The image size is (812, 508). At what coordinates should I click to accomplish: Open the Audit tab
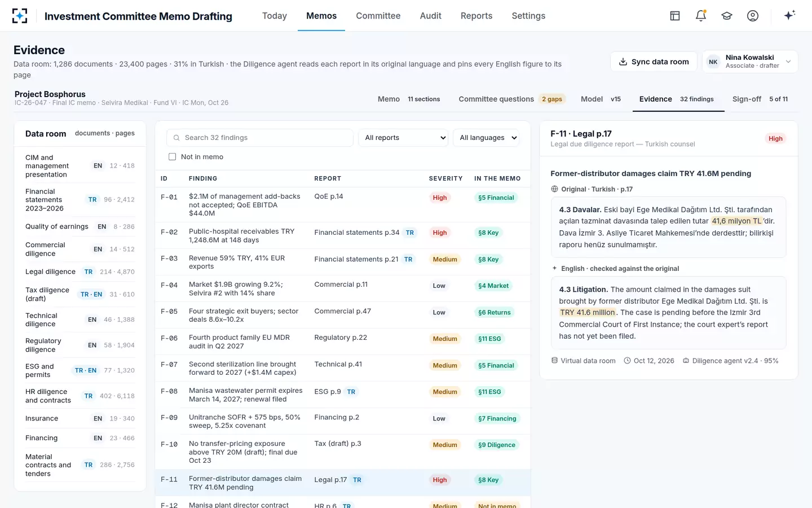tap(430, 16)
